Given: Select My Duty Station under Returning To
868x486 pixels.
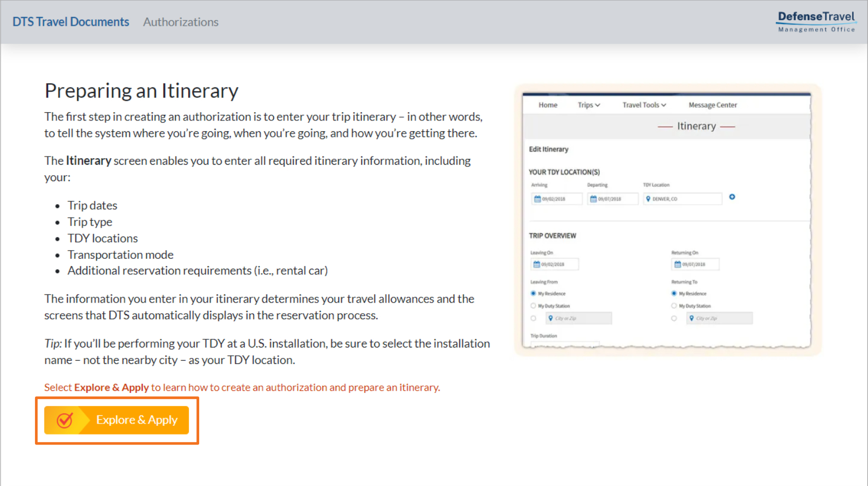Looking at the screenshot, I should 674,306.
